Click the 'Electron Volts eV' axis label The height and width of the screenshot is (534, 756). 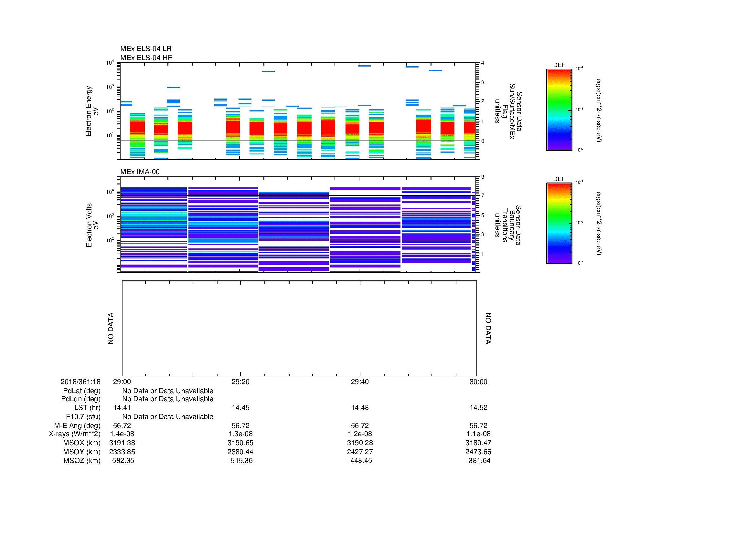[x=92, y=225]
